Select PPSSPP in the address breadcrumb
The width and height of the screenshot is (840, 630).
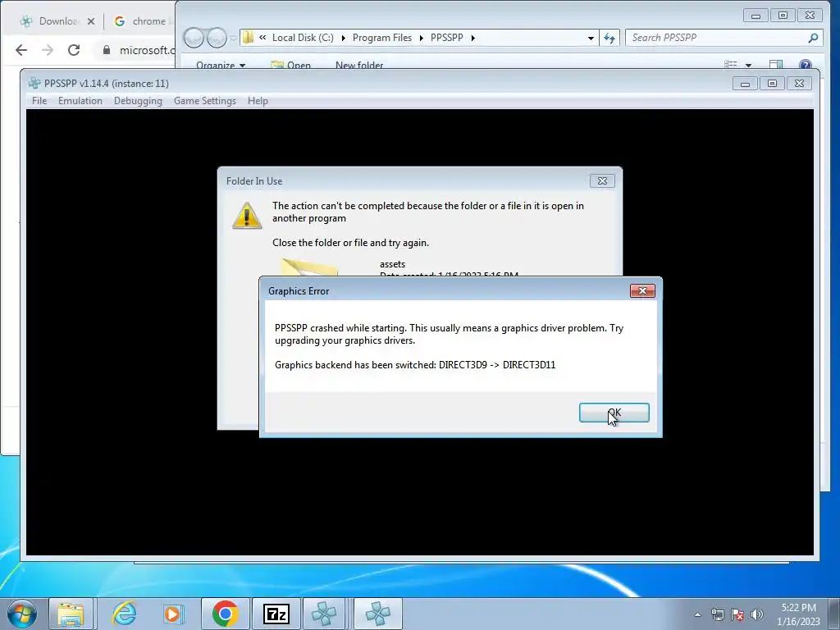[447, 38]
